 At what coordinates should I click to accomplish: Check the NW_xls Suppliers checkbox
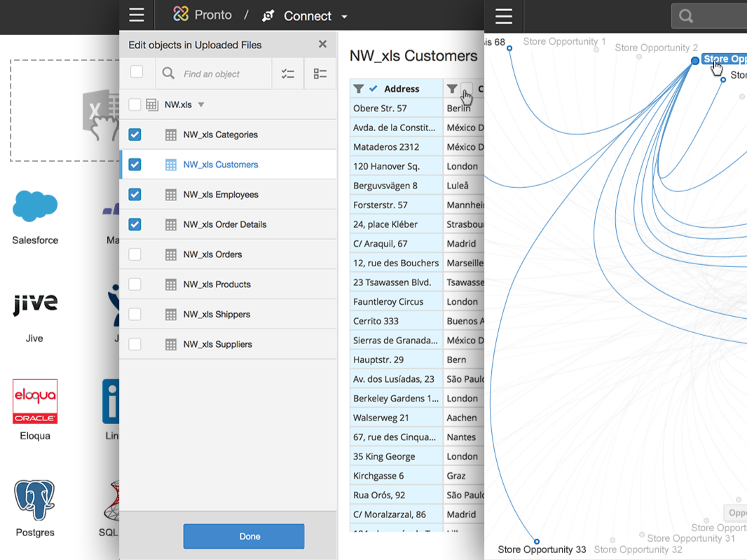[x=135, y=344]
